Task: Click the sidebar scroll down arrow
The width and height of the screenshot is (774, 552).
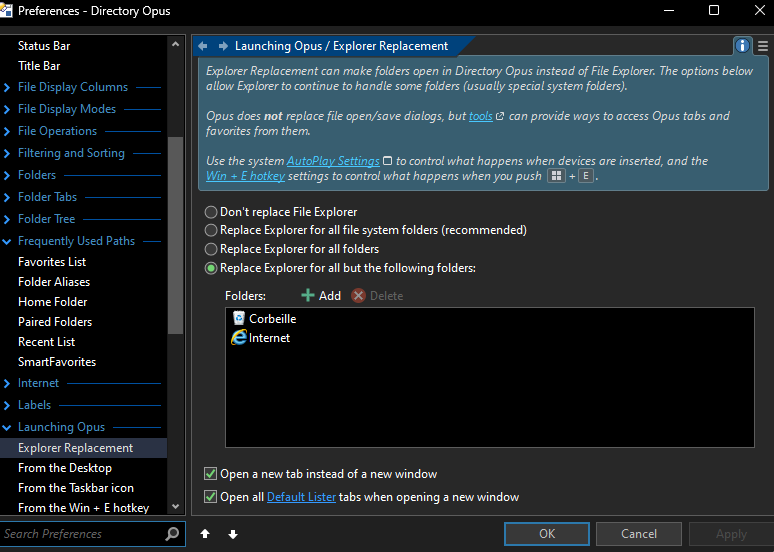Action: click(x=175, y=507)
